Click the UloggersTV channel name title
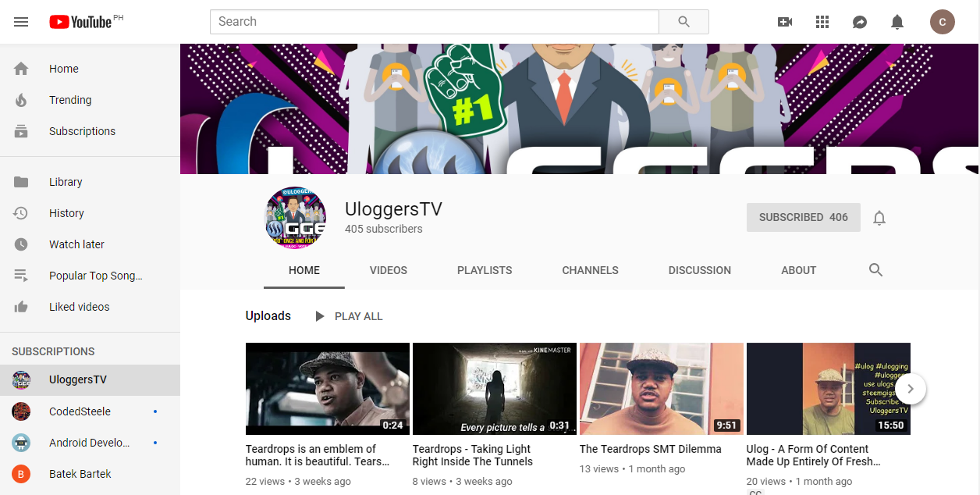The image size is (980, 495). (394, 209)
